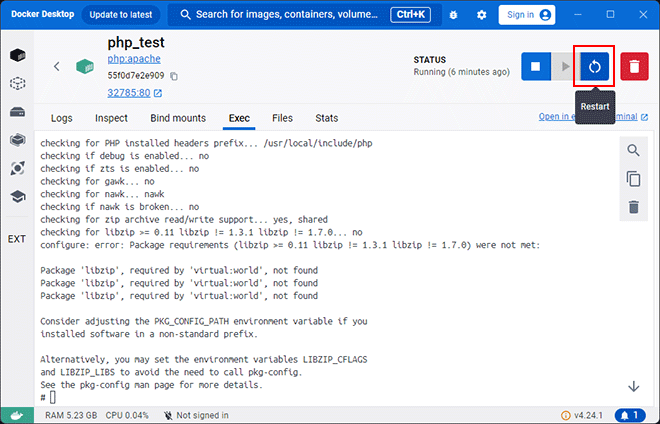Delete the php_test container
The image size is (660, 424).
634,67
